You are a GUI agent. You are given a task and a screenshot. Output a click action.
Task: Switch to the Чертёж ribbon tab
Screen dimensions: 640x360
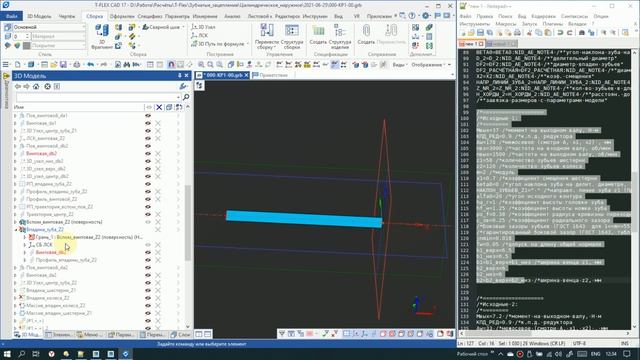click(67, 16)
